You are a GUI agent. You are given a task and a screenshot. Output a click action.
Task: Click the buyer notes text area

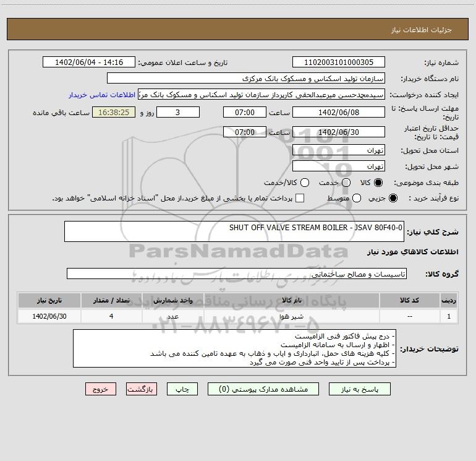pos(234,348)
